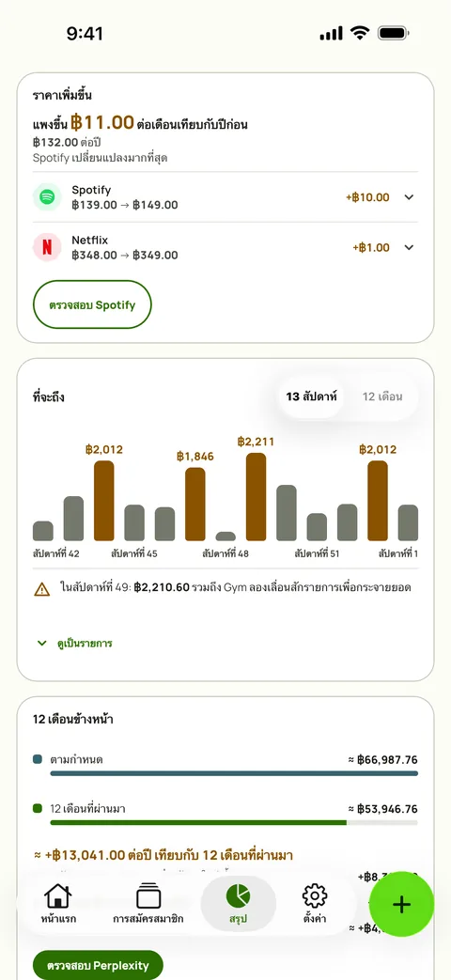
Task: Tap the ตรวจสอบ Spotify button
Action: click(92, 304)
